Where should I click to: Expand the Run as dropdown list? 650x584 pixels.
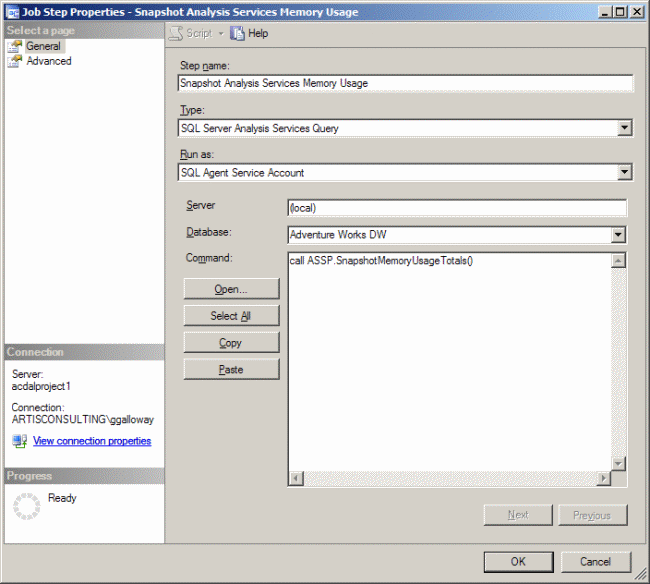pyautogui.click(x=624, y=172)
